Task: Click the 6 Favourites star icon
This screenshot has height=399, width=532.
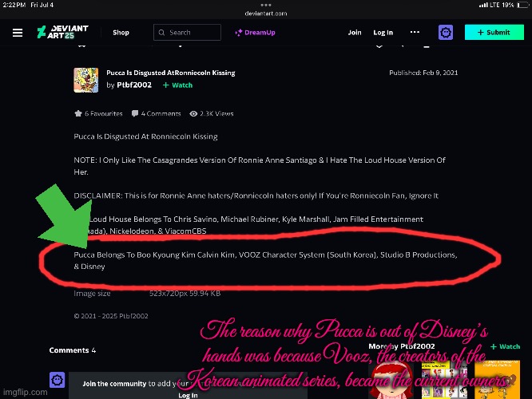Action: point(78,113)
